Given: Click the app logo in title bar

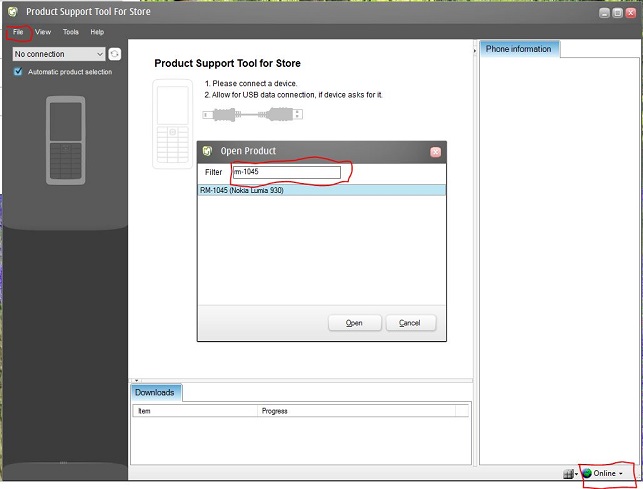Looking at the screenshot, I should 11,12.
